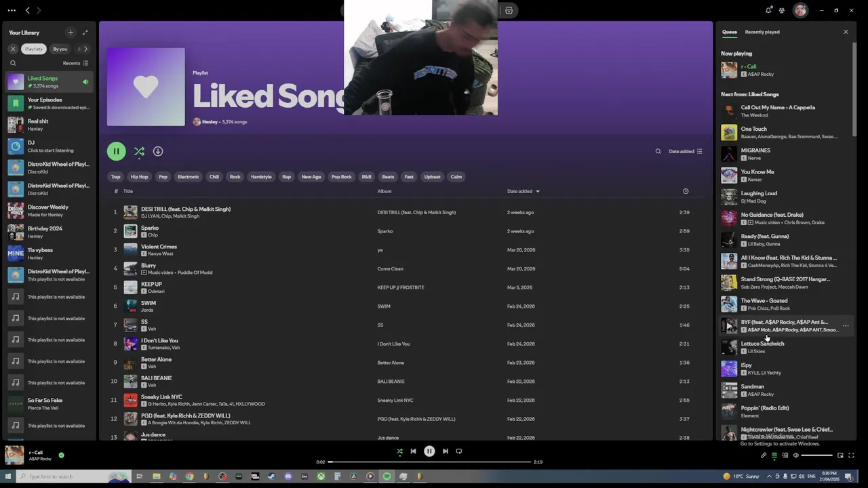Search within Your Library
868x488 pixels.
13,63
